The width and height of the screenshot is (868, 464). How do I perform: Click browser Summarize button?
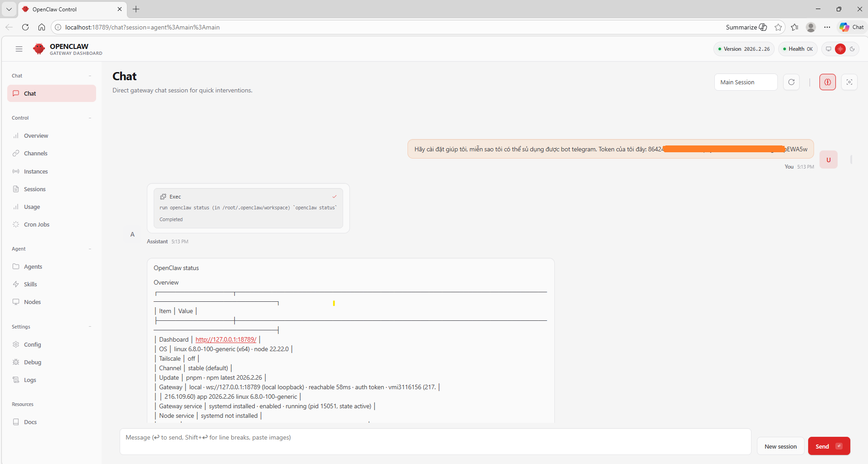click(746, 27)
